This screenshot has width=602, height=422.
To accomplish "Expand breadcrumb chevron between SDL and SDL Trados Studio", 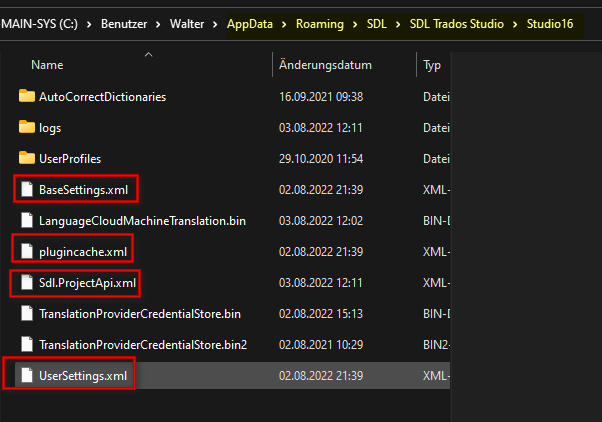I will coord(398,25).
